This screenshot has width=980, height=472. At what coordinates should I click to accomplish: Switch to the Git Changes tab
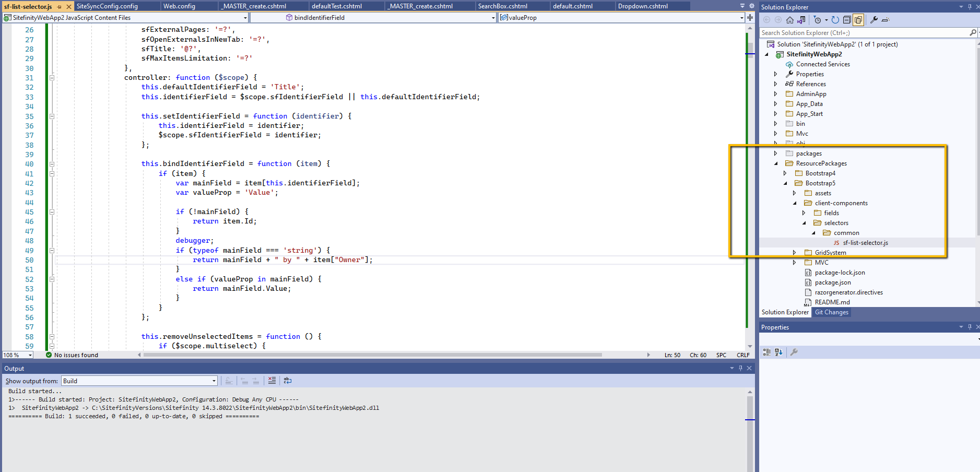pos(831,312)
